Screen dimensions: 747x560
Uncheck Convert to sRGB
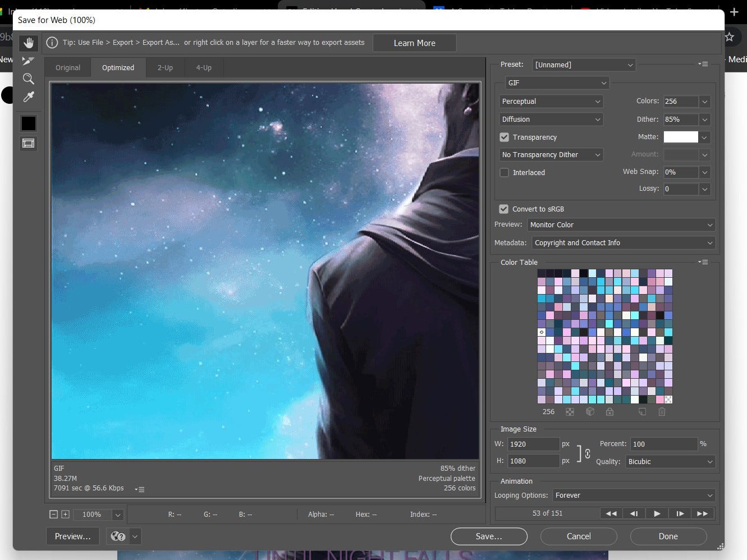tap(503, 209)
